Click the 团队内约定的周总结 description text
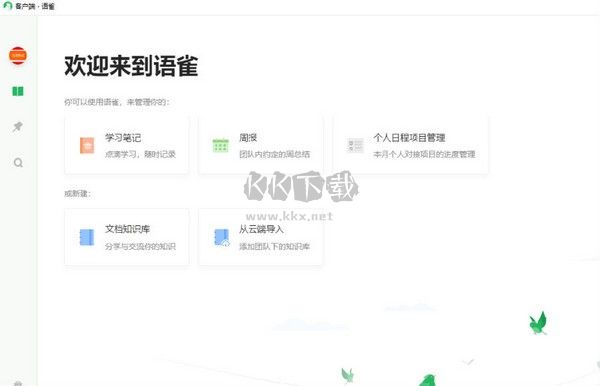Viewport: 600px width, 386px height. [274, 154]
